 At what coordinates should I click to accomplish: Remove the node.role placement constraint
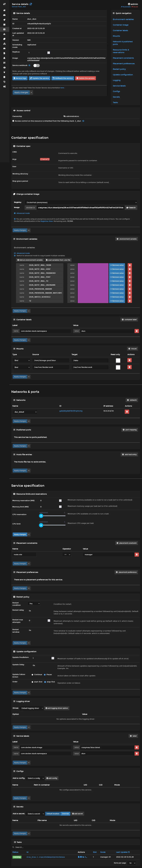click(x=136, y=554)
